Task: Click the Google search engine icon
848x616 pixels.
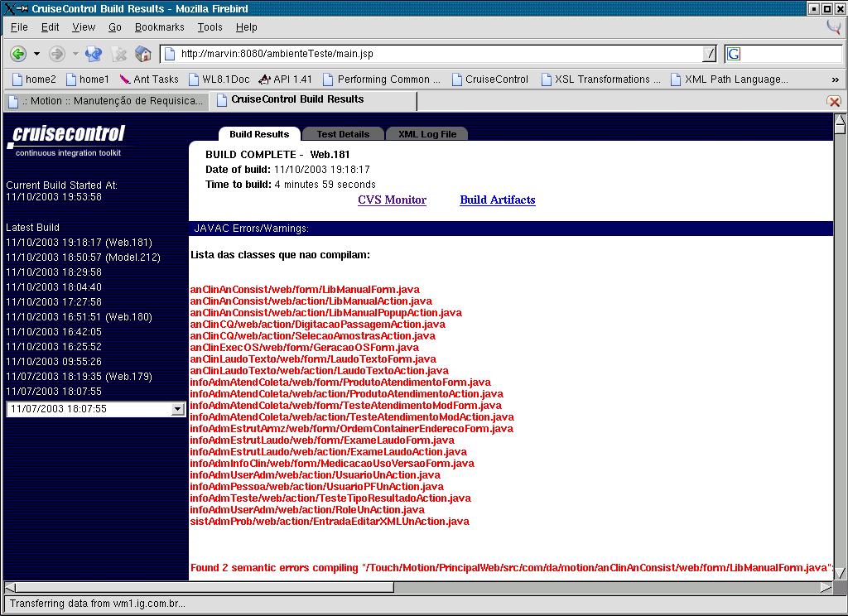Action: pos(734,54)
